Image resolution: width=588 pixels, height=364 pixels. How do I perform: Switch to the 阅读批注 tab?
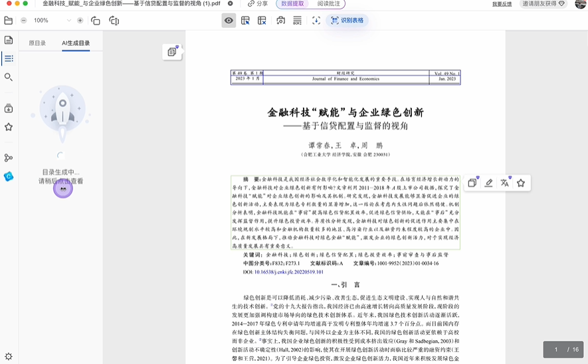pyautogui.click(x=328, y=4)
